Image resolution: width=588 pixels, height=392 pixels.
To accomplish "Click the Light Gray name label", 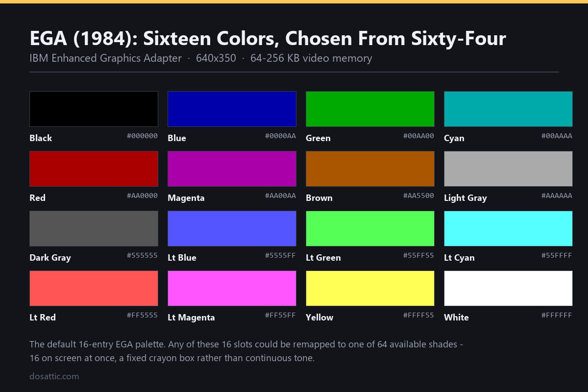I will [x=465, y=198].
